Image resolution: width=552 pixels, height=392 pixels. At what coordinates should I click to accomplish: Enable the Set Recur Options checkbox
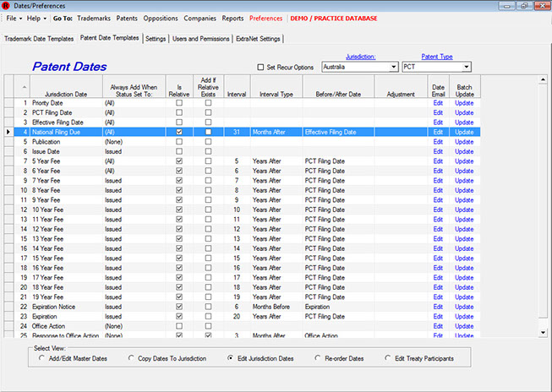click(x=260, y=67)
